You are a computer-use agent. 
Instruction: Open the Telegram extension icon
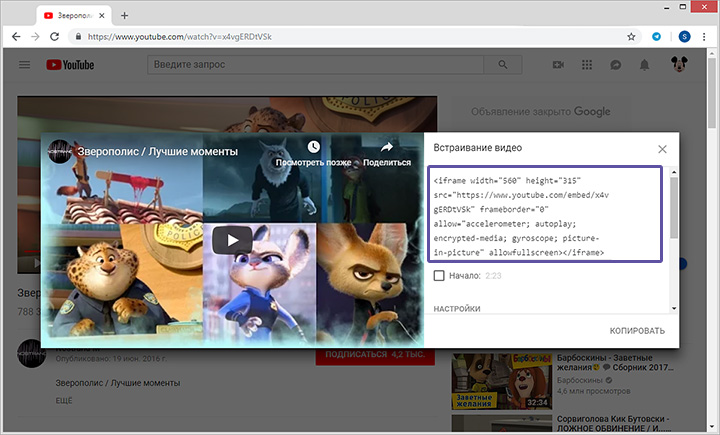pyautogui.click(x=657, y=37)
